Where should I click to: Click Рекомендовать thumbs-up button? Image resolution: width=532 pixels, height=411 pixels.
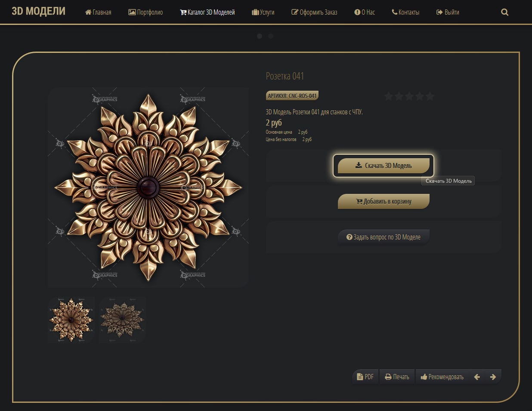pos(442,377)
